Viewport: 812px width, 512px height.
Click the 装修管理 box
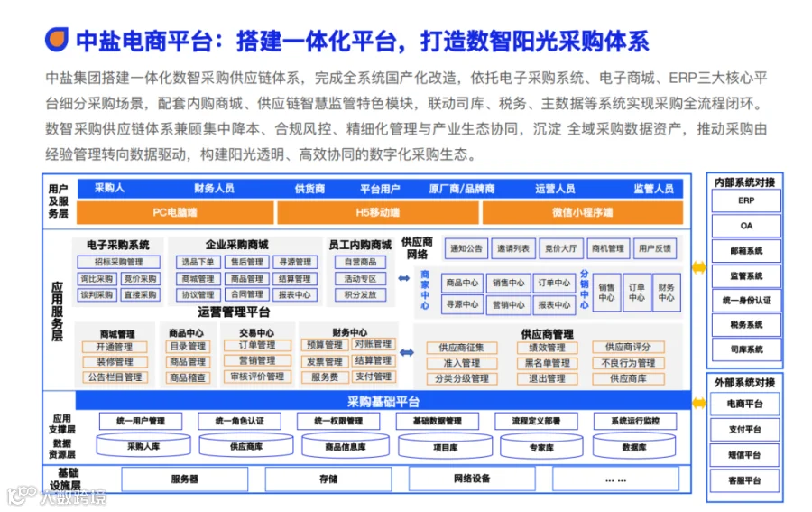(x=115, y=362)
